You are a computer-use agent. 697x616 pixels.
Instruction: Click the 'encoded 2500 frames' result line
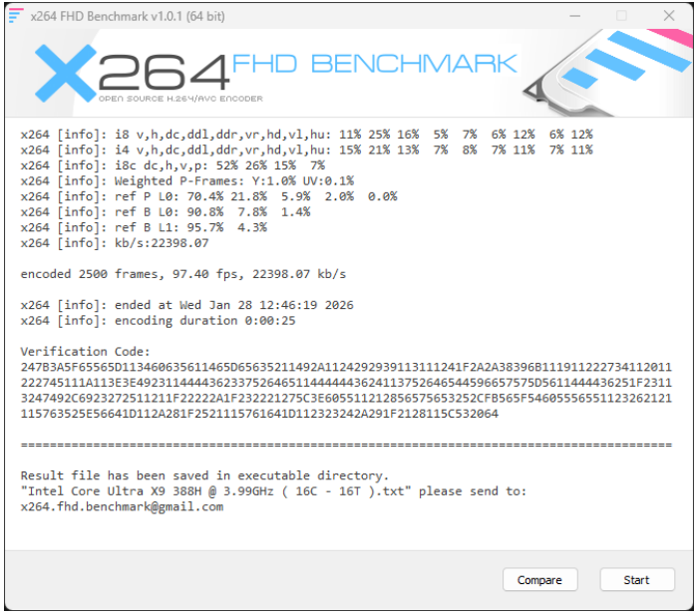click(183, 274)
